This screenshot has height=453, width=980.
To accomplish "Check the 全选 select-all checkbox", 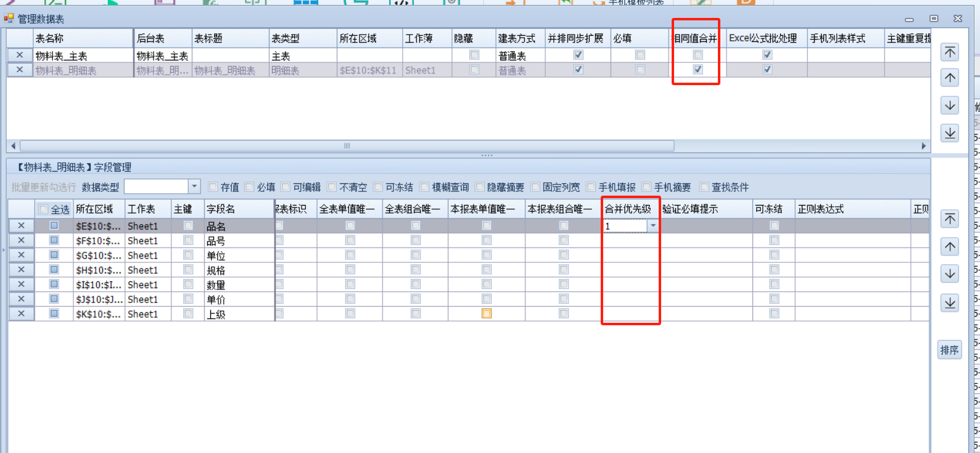I will click(43, 209).
